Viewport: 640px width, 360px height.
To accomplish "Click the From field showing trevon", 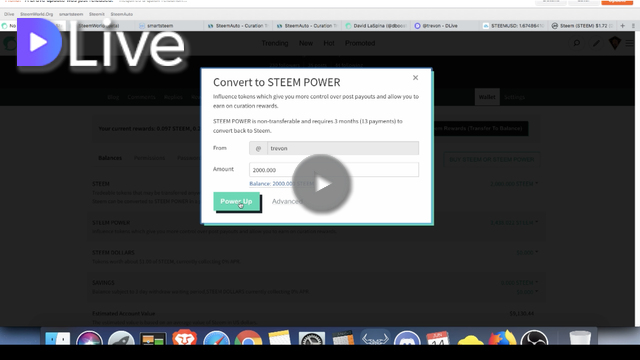I will tap(334, 148).
